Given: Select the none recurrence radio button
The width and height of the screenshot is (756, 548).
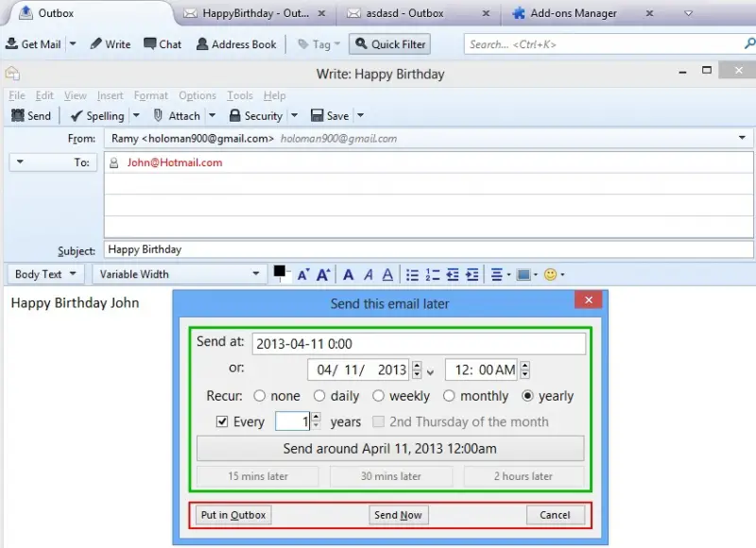Looking at the screenshot, I should click(259, 396).
